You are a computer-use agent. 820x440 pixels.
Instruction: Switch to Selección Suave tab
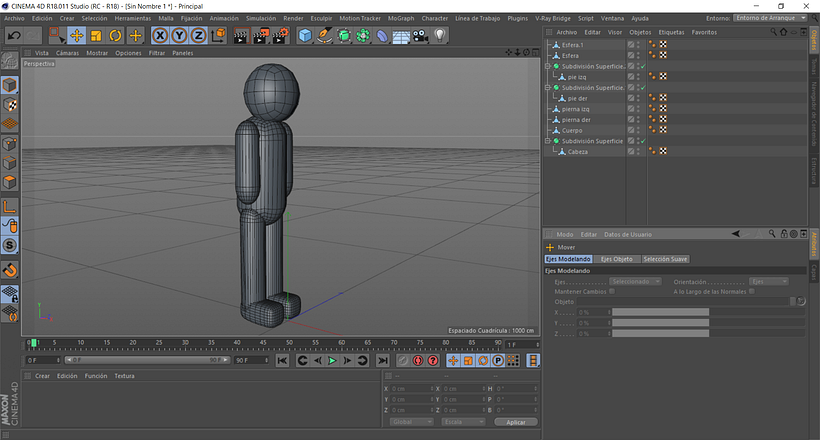pyautogui.click(x=665, y=259)
